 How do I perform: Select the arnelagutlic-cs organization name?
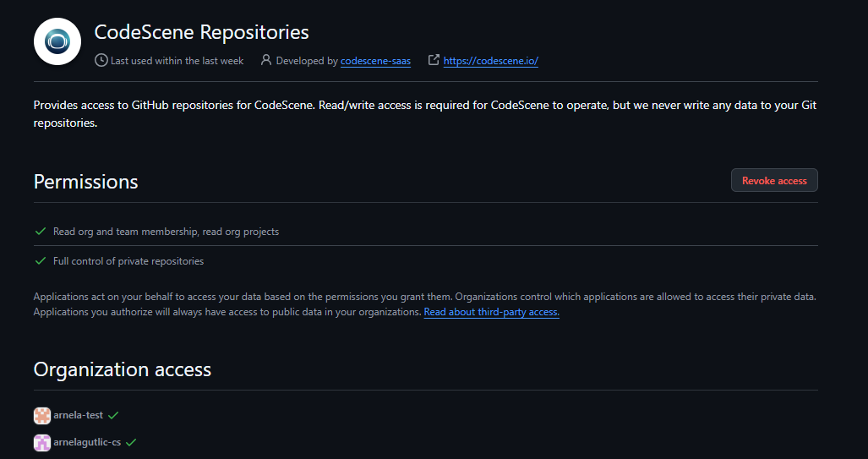[87, 442]
